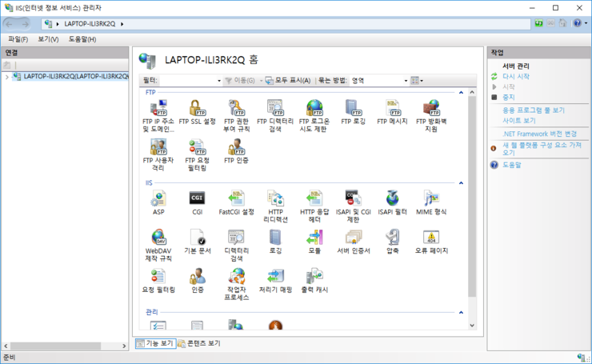The height and width of the screenshot is (364, 592).
Task: Open FTP 인증 feature
Action: (236, 151)
